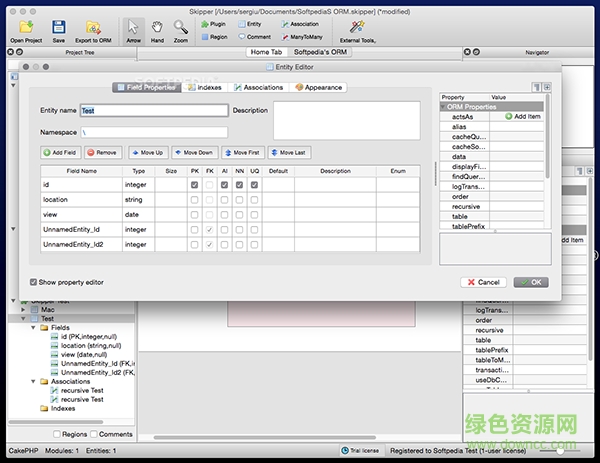Toggle Show property editor checkbox
Viewport: 600px width, 463px height.
pos(35,282)
